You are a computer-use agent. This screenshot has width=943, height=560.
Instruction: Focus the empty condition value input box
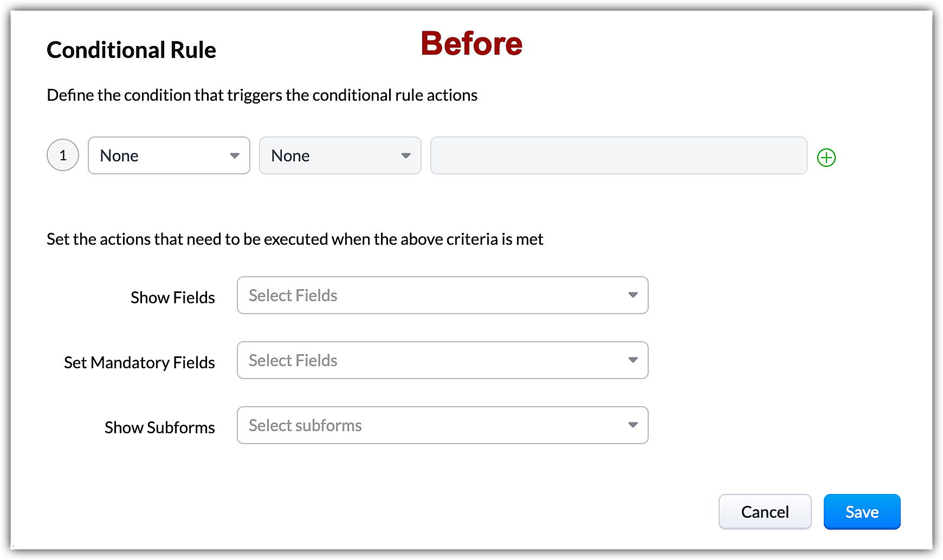coord(618,155)
